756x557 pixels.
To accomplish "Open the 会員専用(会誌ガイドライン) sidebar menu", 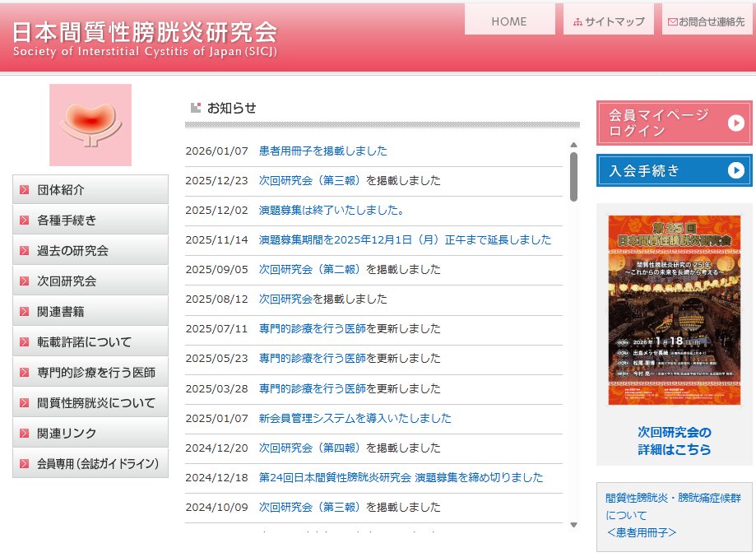I will tap(90, 463).
